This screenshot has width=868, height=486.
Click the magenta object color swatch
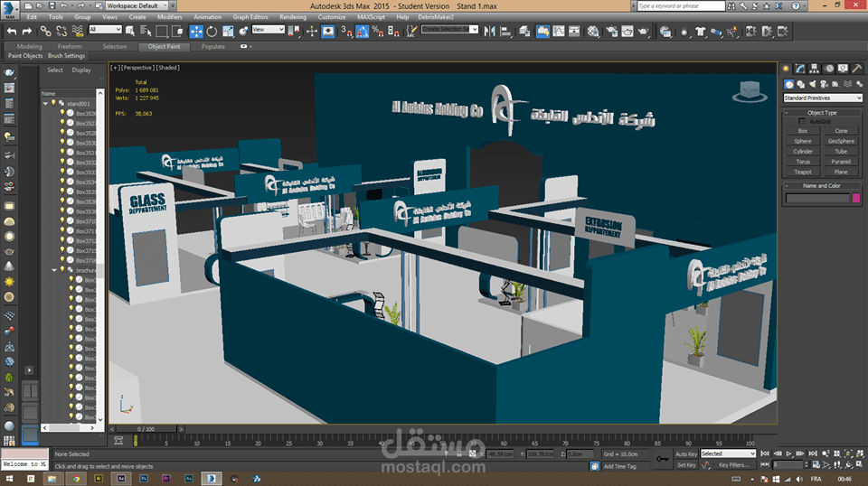point(856,198)
